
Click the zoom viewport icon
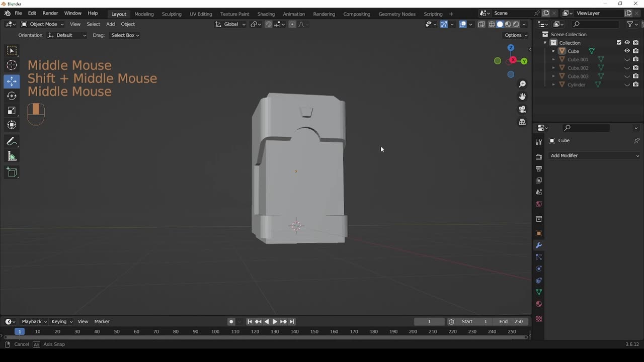click(x=522, y=84)
